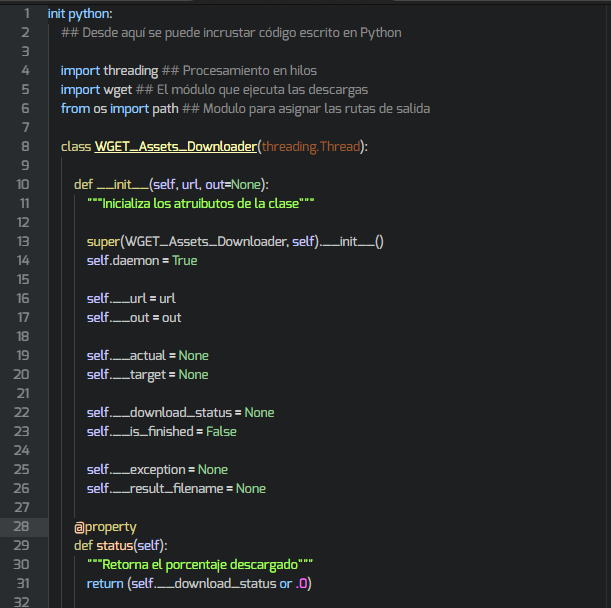Screen dimensions: 611x608
Task: Click the 'init python:' header text
Action: click(x=80, y=13)
